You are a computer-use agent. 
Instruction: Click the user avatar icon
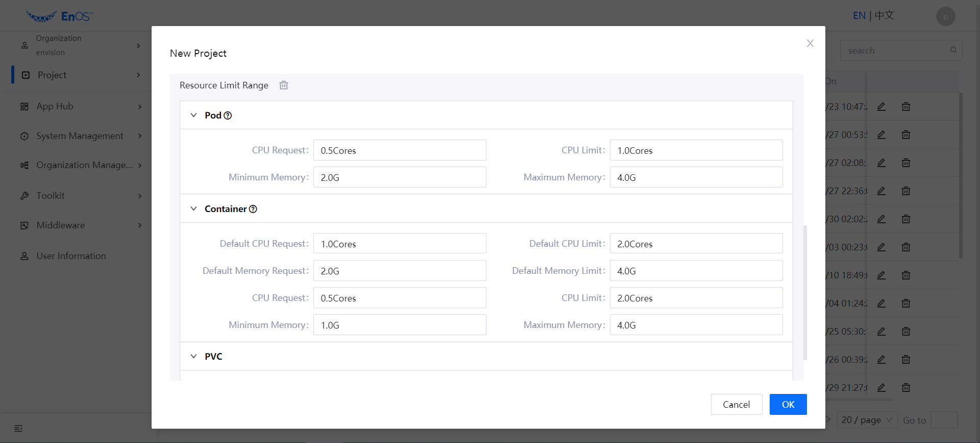click(x=945, y=16)
